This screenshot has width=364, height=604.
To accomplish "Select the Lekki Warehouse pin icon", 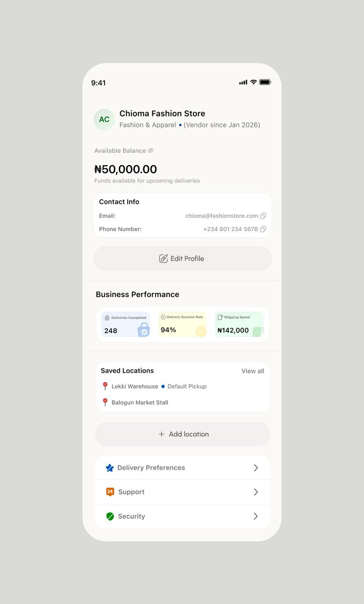I will pyautogui.click(x=105, y=386).
